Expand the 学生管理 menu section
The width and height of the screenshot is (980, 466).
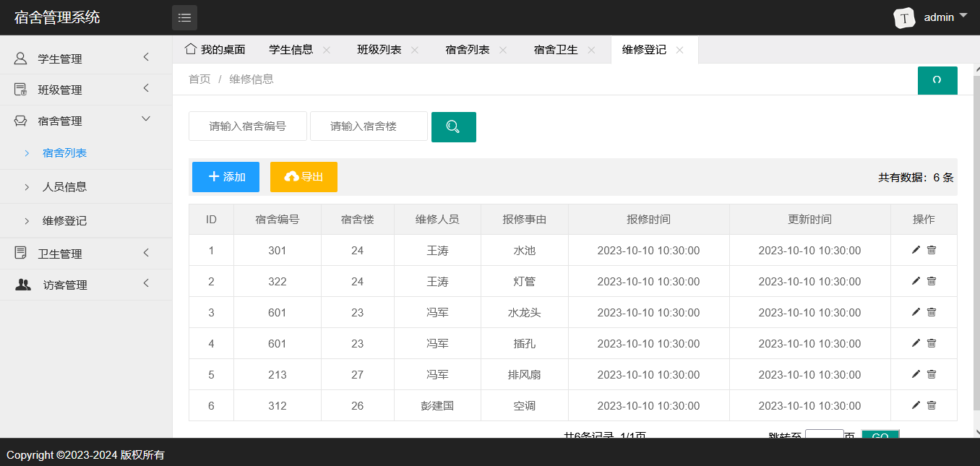(66, 58)
